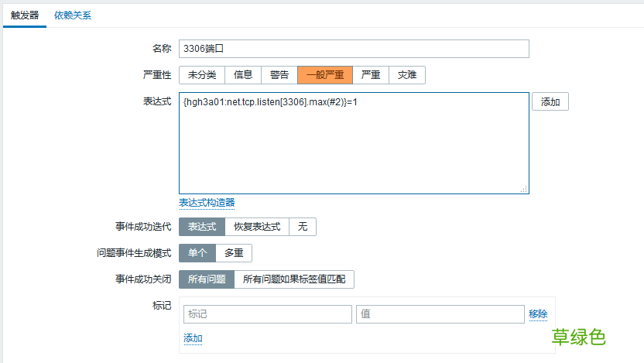Screen dimensions: 644x363
Task: Open the 触发器 tab
Action: point(25,15)
